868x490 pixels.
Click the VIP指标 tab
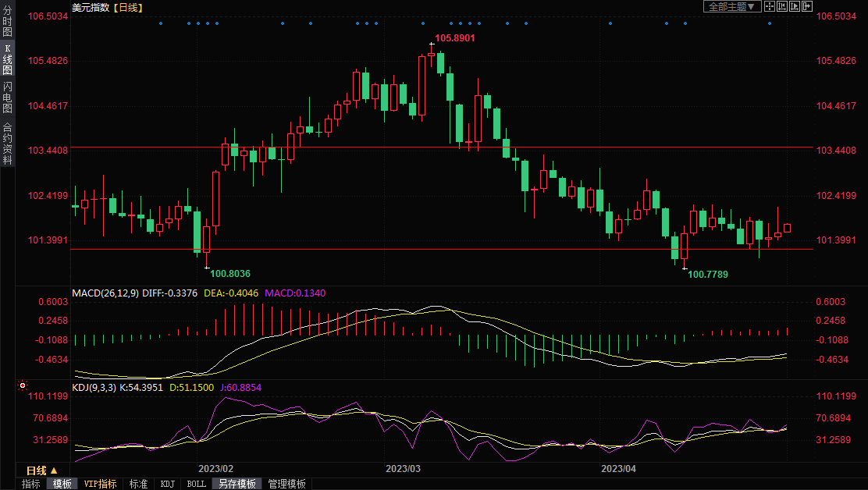click(101, 484)
